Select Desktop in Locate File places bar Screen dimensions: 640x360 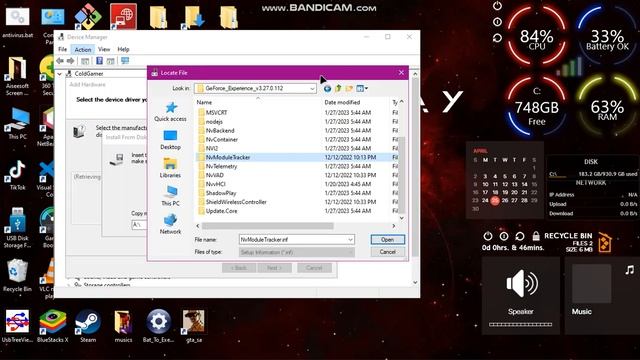(x=170, y=140)
